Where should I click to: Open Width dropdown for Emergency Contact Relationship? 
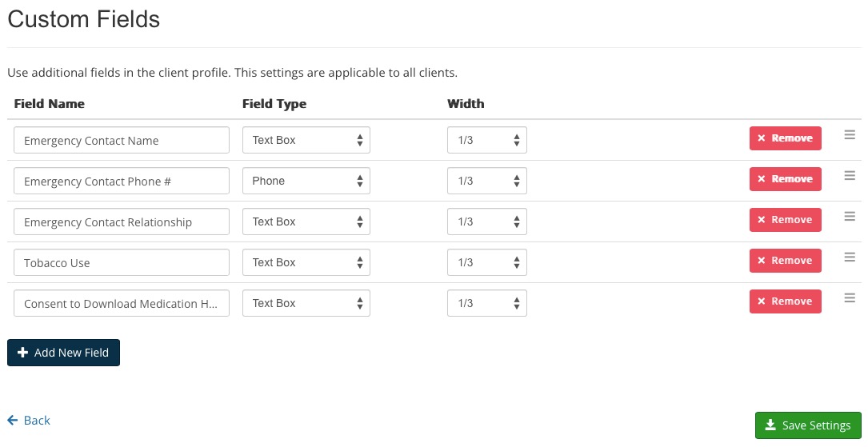487,222
